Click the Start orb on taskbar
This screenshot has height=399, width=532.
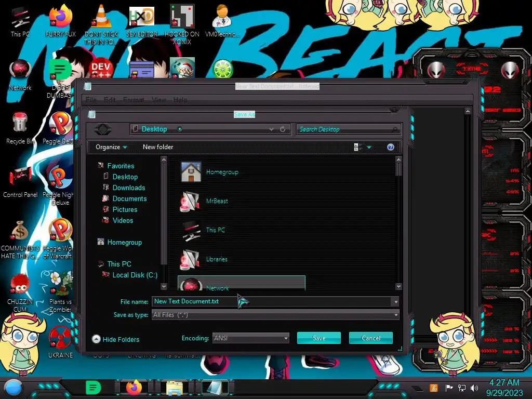point(14,388)
